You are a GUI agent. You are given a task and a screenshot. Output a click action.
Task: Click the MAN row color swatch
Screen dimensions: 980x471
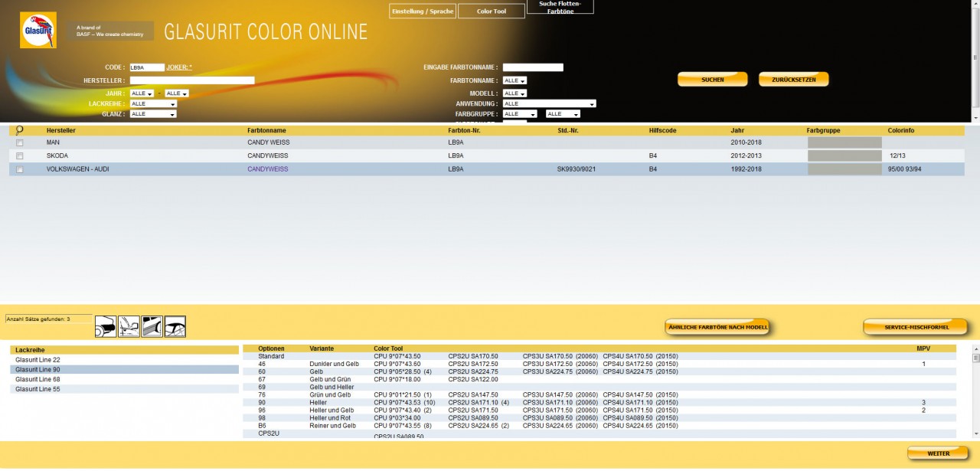coord(844,142)
